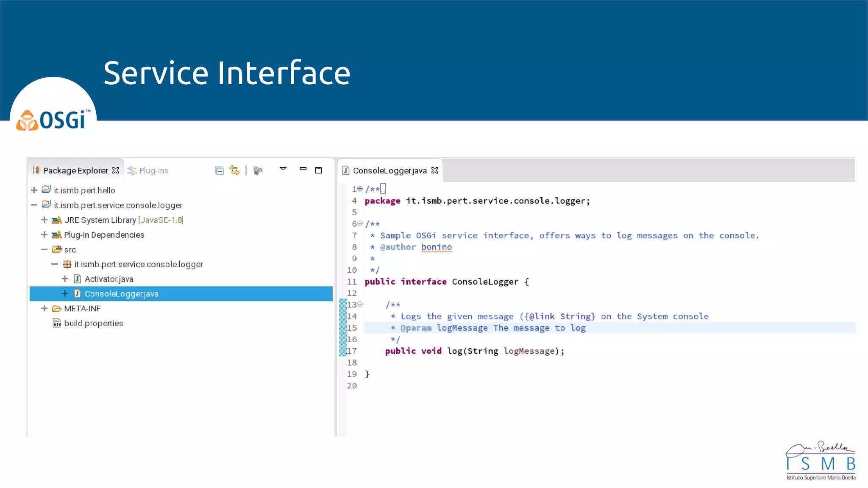Click the change marker beside line 15

[343, 328]
